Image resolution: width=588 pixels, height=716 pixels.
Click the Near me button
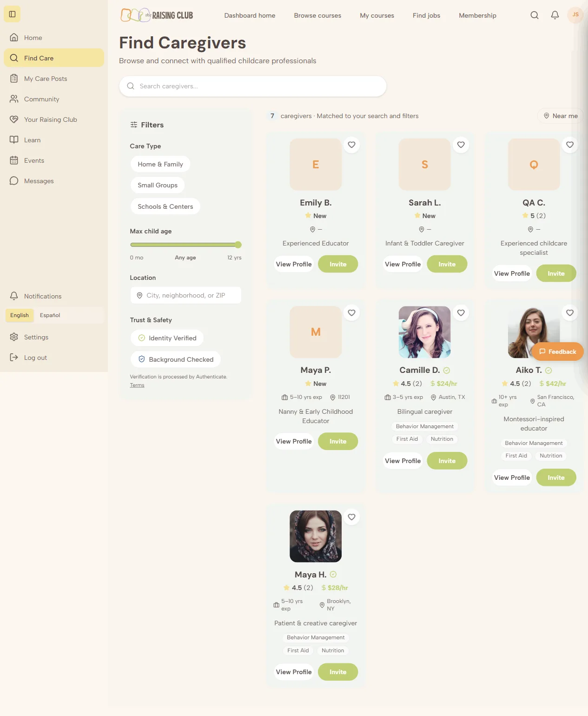[560, 116]
